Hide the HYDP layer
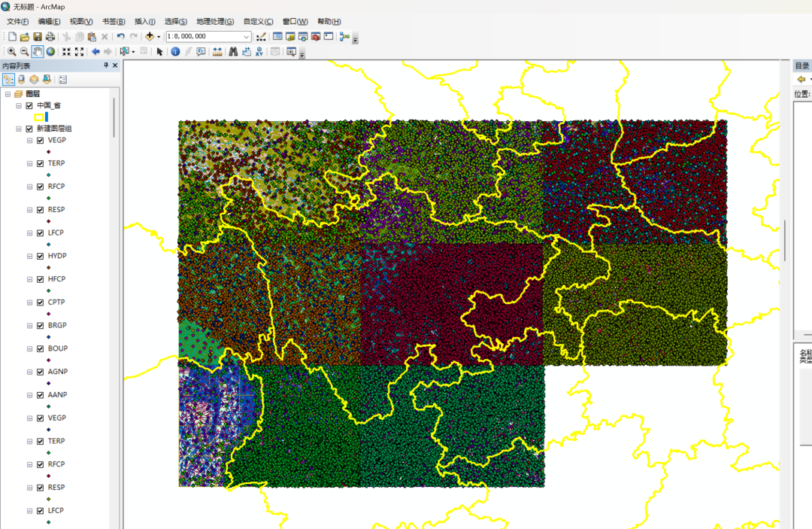Image resolution: width=812 pixels, height=529 pixels. [x=41, y=256]
